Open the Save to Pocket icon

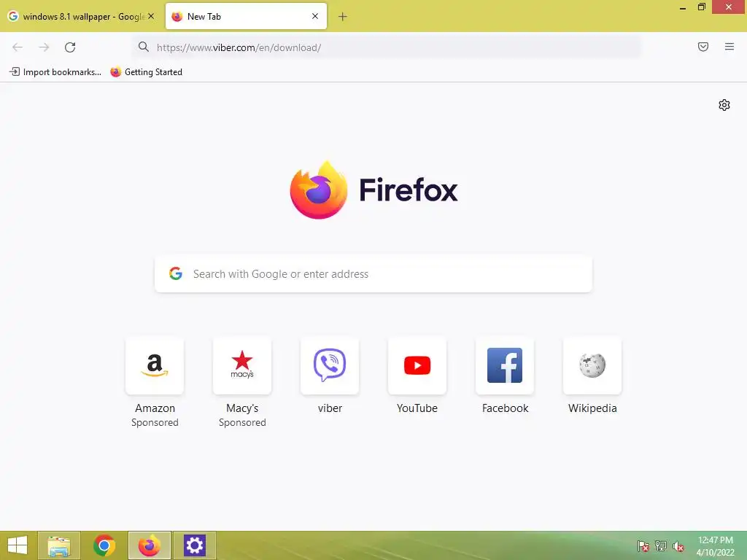(703, 47)
